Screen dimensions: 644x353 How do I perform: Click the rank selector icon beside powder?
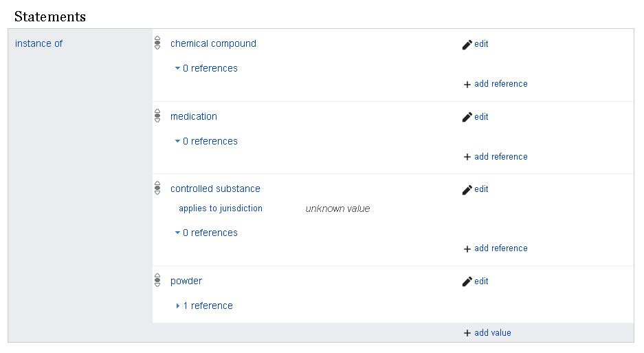tap(157, 280)
